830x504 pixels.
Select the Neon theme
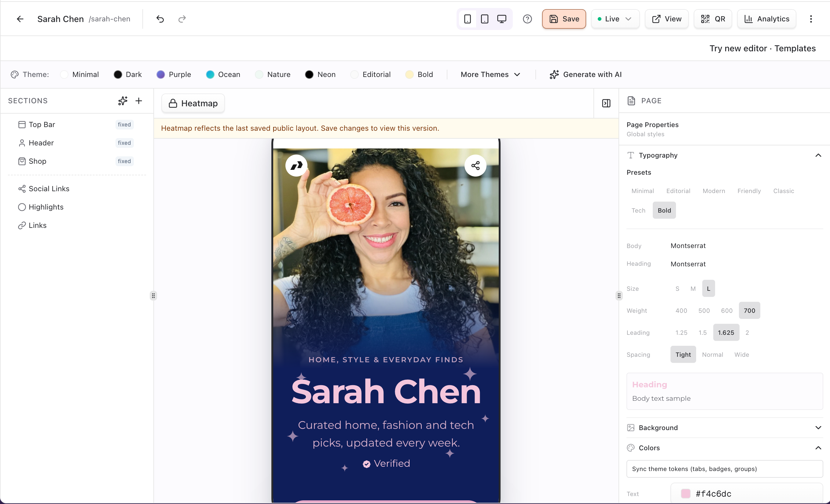pyautogui.click(x=320, y=75)
